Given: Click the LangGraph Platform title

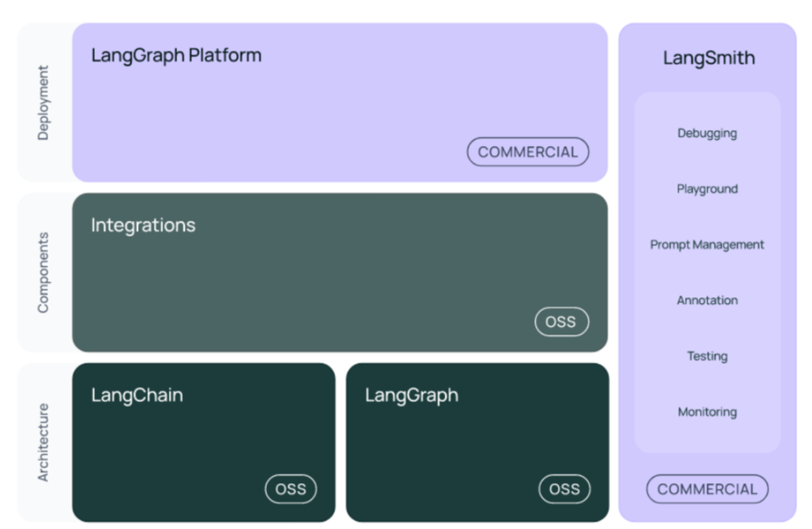Looking at the screenshot, I should click(x=176, y=56).
